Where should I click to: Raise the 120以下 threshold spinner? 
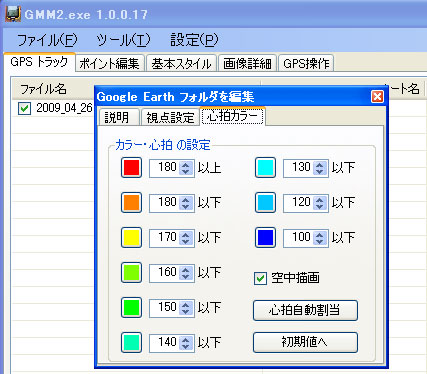320,199
